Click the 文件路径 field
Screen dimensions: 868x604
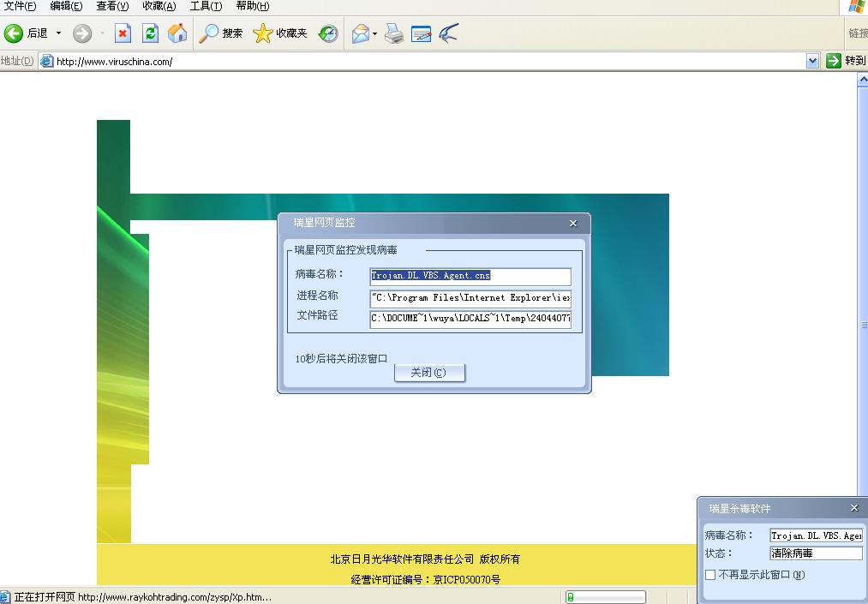coord(470,319)
